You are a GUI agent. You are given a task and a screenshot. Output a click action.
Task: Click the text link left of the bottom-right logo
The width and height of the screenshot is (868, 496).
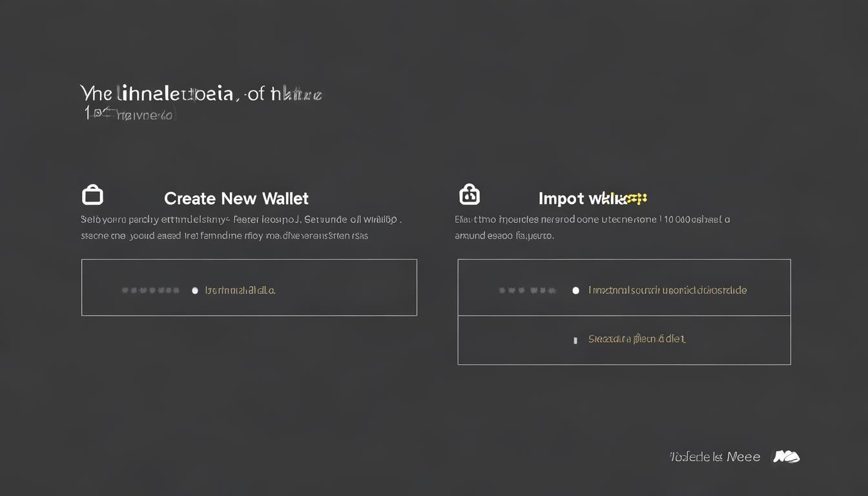tap(715, 457)
